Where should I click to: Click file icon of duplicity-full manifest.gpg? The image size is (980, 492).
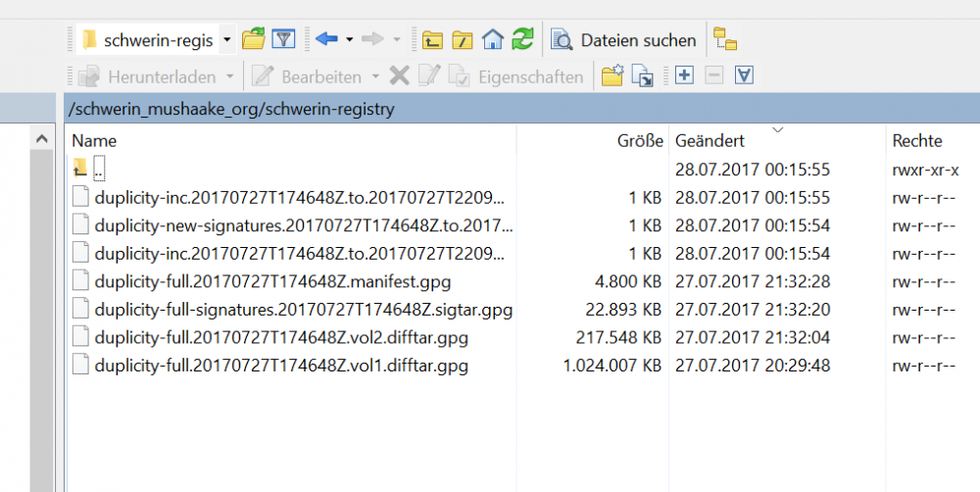point(80,281)
